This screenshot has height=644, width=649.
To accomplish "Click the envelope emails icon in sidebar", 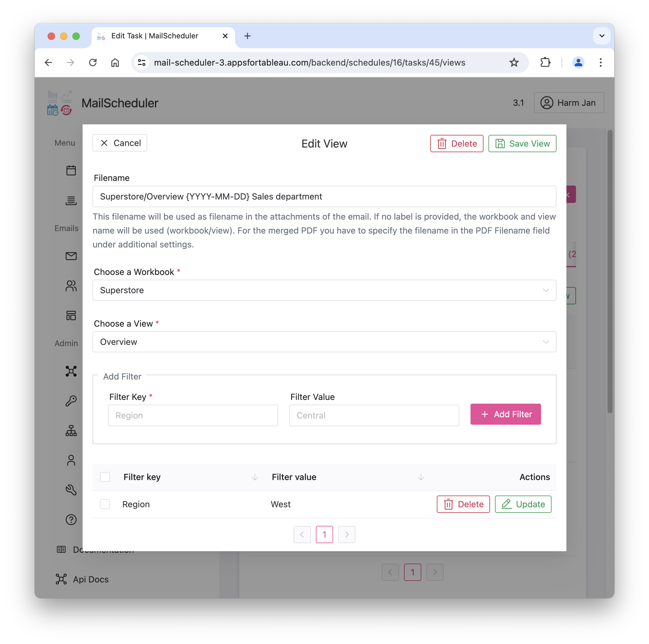I will point(71,256).
